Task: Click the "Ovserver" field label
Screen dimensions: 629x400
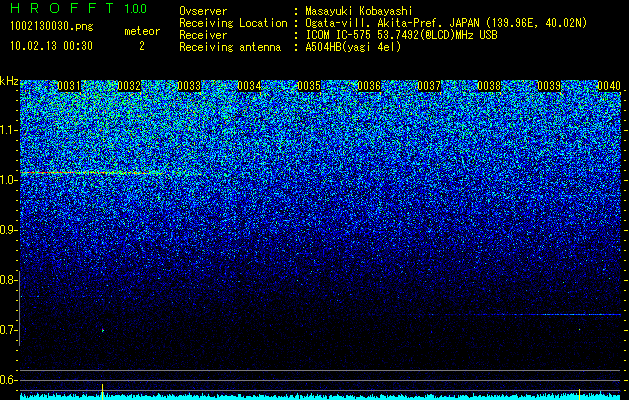Action: (203, 12)
